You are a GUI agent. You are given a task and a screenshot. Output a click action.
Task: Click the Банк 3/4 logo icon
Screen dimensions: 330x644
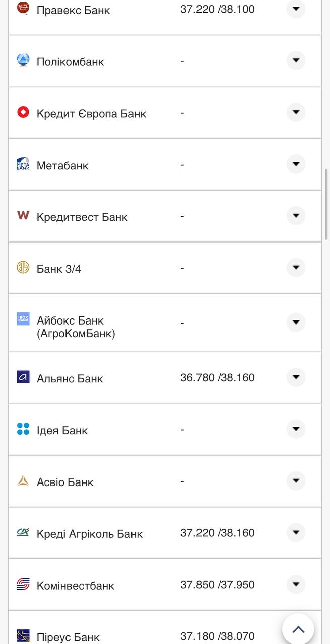[x=23, y=268]
